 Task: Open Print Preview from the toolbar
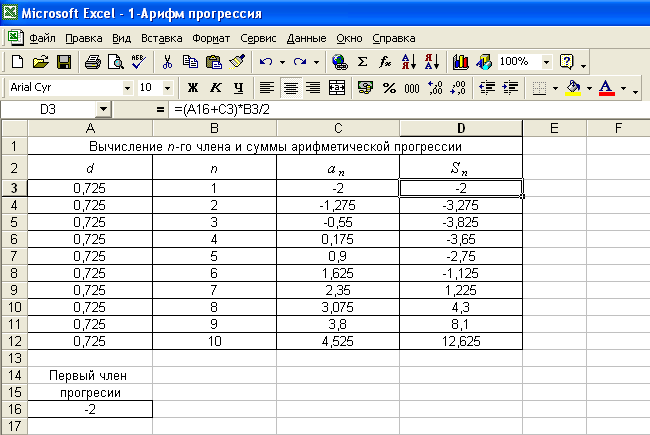pos(114,62)
